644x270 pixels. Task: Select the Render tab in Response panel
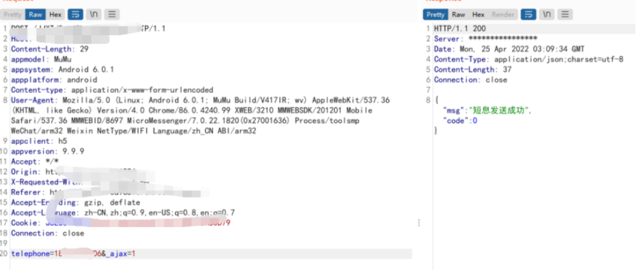tap(503, 15)
